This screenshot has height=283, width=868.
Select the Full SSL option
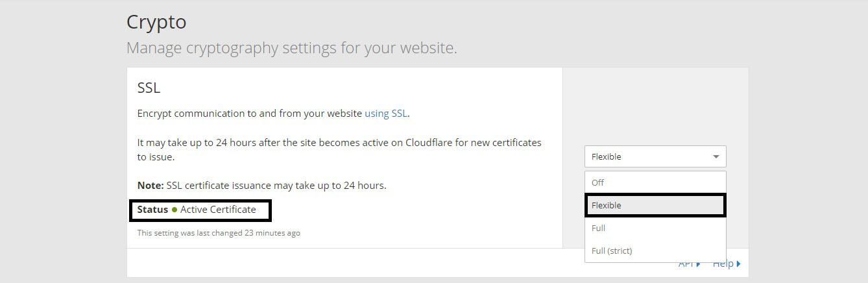[x=655, y=228]
